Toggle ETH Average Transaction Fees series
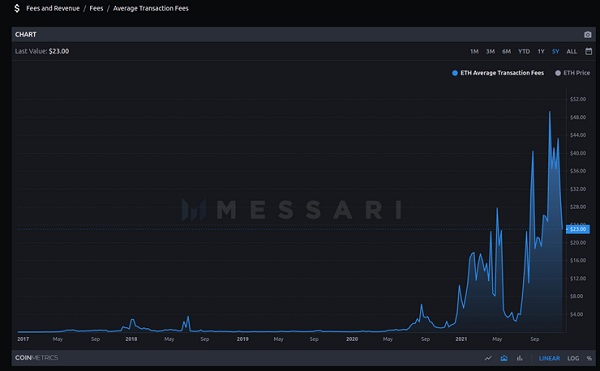Screen dimensions: 600x371 (498, 73)
